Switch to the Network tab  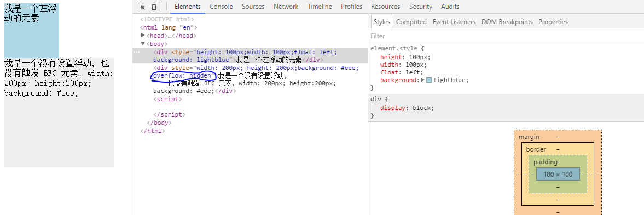point(286,7)
